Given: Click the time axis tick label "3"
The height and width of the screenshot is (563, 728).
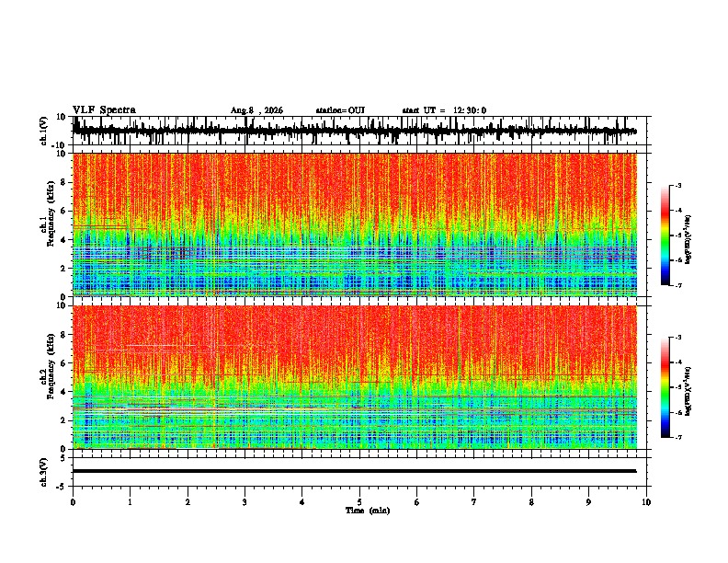Looking at the screenshot, I should pyautogui.click(x=245, y=502).
